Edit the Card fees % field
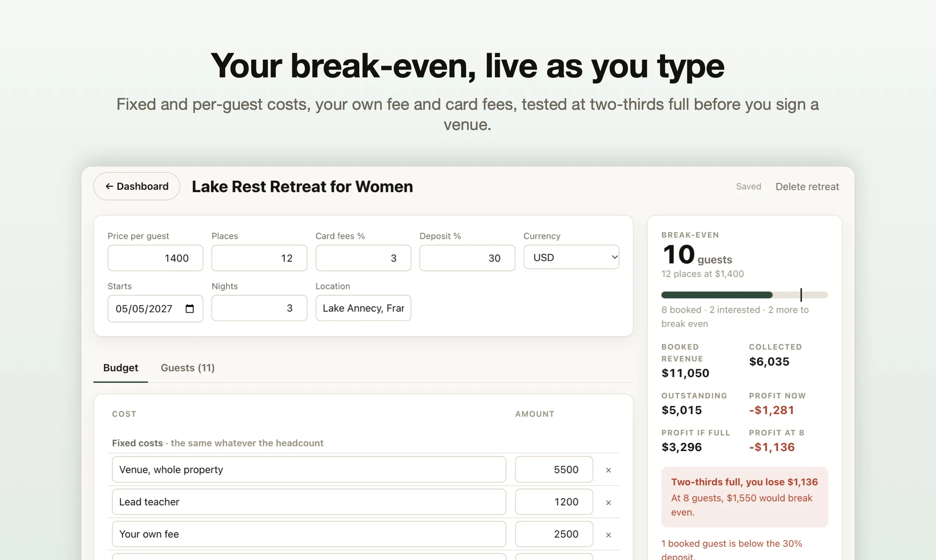The width and height of the screenshot is (936, 560). (363, 258)
